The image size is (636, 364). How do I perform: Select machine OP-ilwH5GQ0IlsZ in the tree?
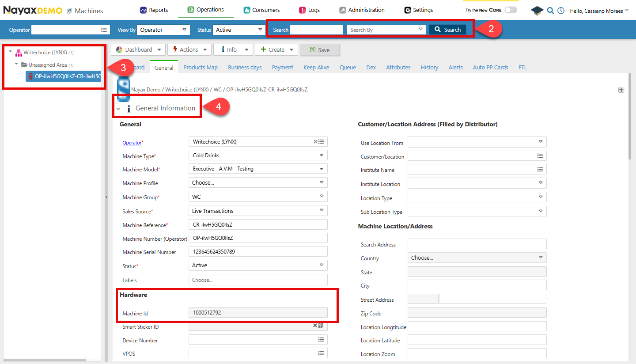(63, 76)
